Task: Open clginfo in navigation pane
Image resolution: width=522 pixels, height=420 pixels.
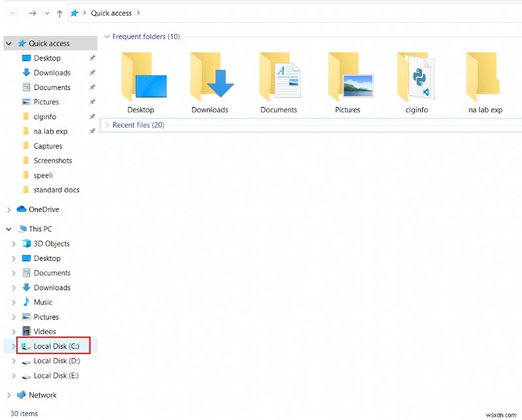Action: click(44, 117)
